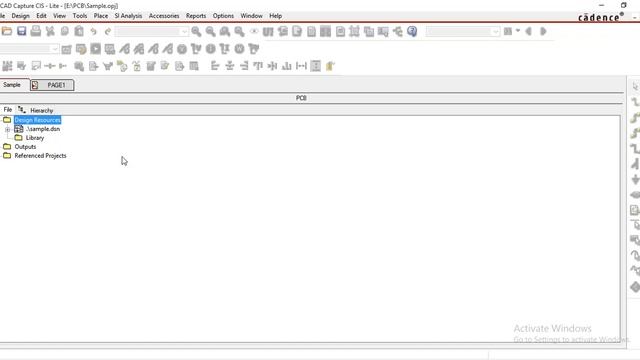640x360 pixels.
Task: Print using the printer toolbar icon
Action: (x=36, y=31)
